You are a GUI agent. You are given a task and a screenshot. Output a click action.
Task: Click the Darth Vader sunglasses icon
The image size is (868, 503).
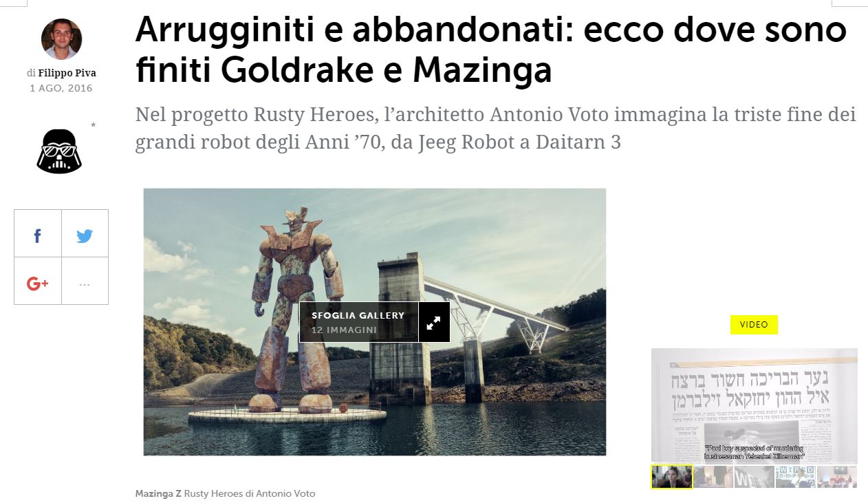pyautogui.click(x=59, y=150)
